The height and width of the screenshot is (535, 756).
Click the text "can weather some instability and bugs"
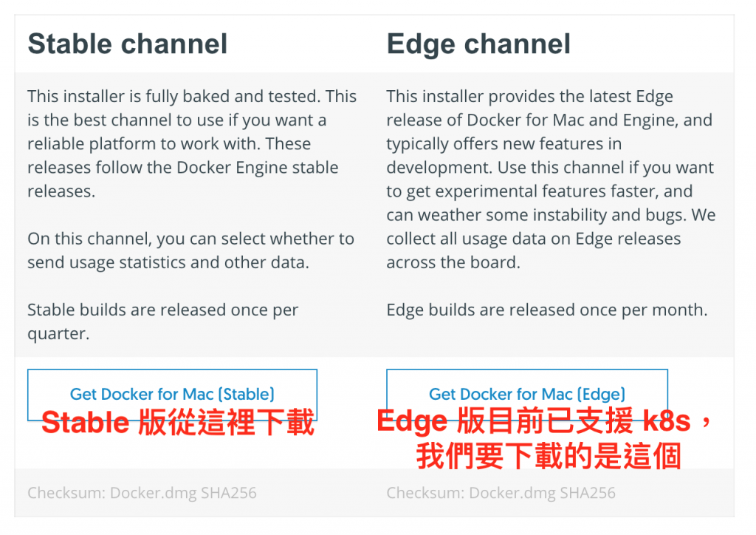click(x=536, y=215)
